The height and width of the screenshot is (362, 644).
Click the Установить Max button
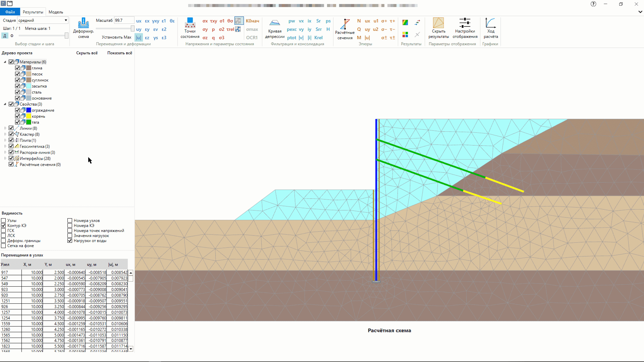click(116, 37)
